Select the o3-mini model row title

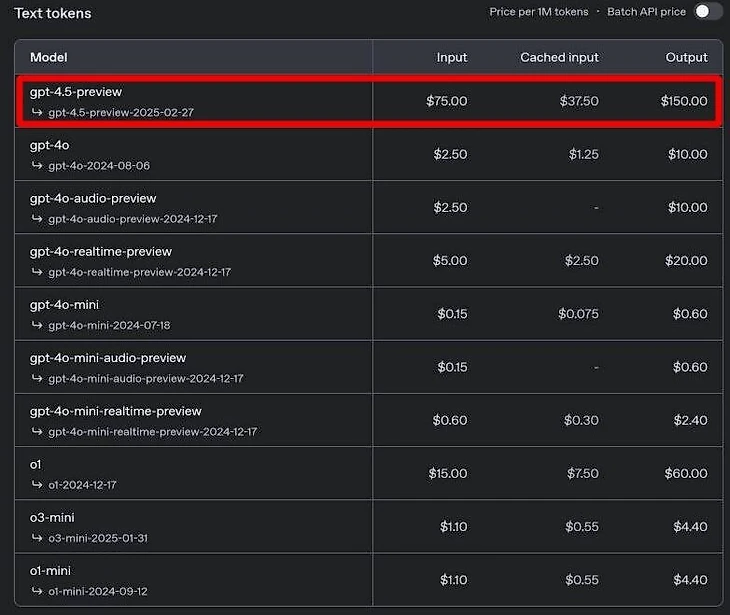(52, 518)
